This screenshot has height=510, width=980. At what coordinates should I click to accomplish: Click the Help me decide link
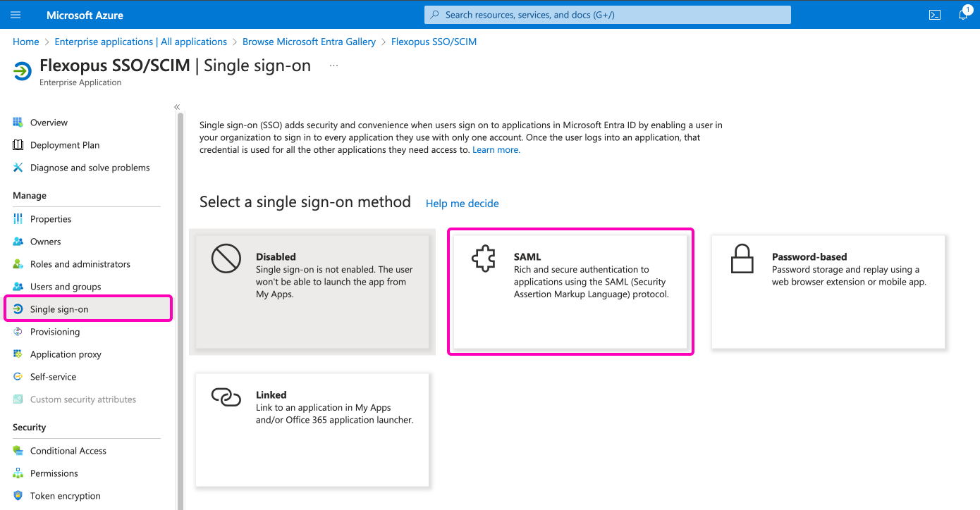pos(462,204)
